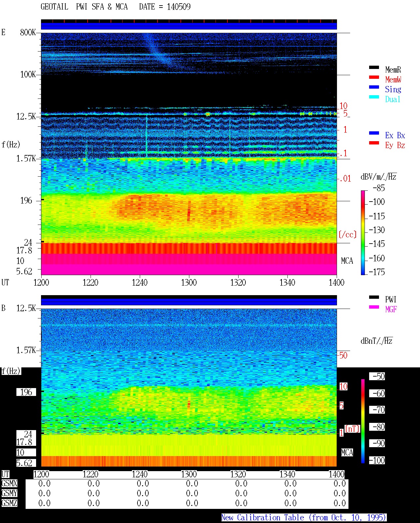Click the magenta MGF legend swatch
This screenshot has height=523, width=420.
pyautogui.click(x=374, y=307)
